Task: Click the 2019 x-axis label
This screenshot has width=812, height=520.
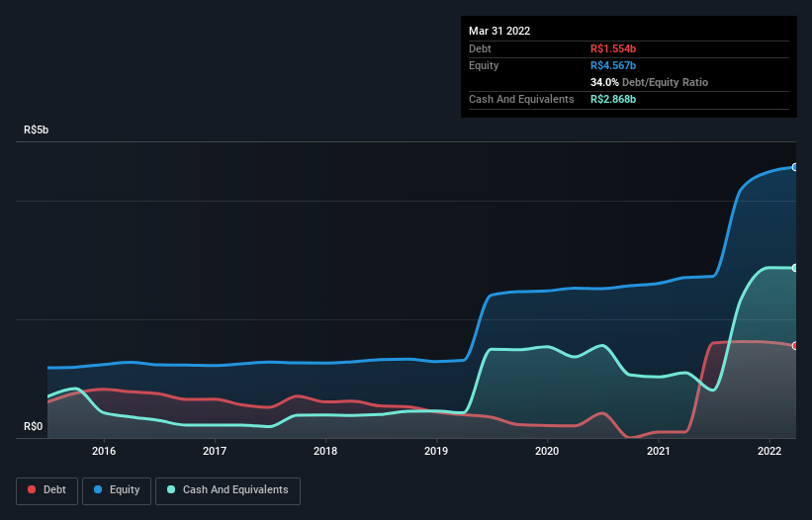Action: 436,451
